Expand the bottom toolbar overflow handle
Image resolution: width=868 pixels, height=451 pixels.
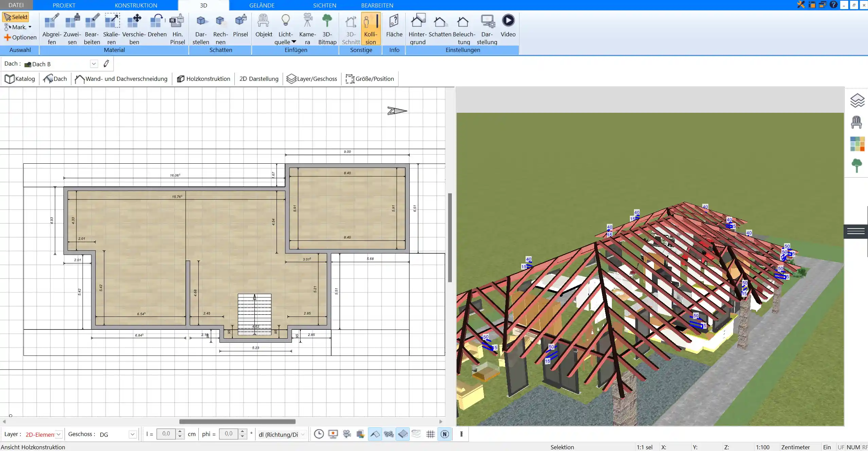pos(461,434)
